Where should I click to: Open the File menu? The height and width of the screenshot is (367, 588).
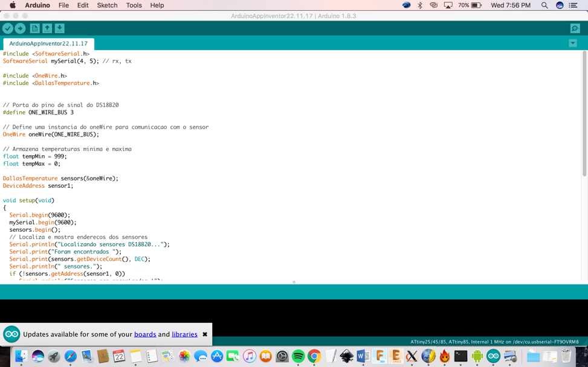click(x=63, y=5)
